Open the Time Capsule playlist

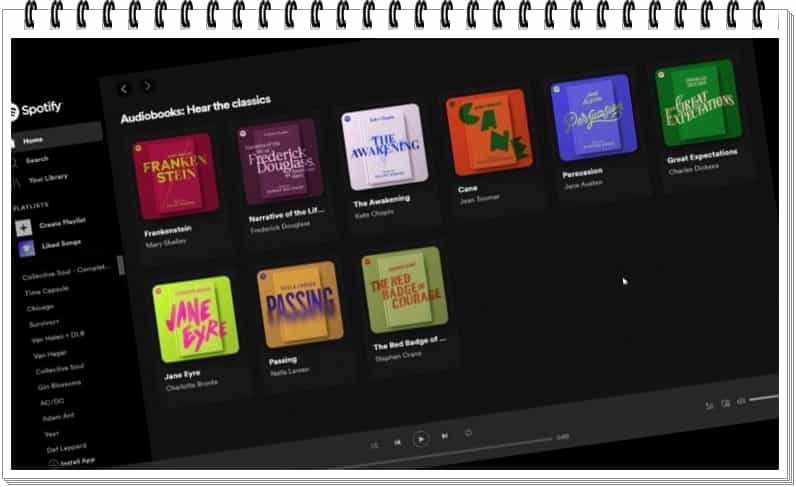pos(47,291)
